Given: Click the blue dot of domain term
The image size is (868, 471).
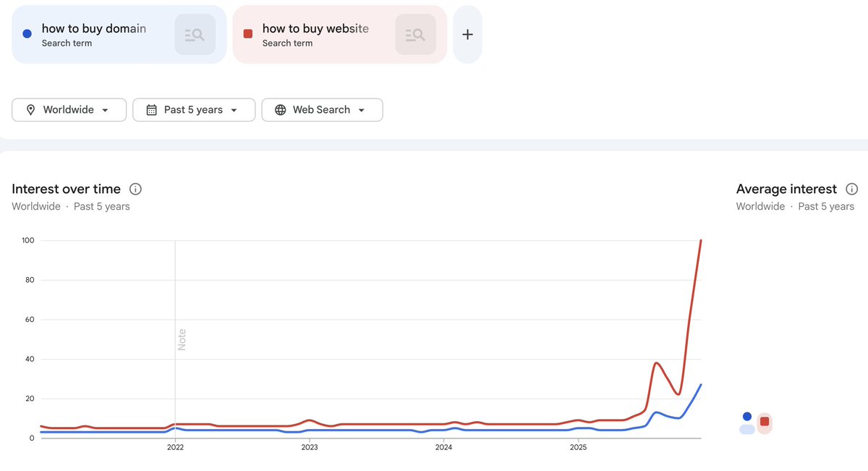Looking at the screenshot, I should tap(27, 33).
